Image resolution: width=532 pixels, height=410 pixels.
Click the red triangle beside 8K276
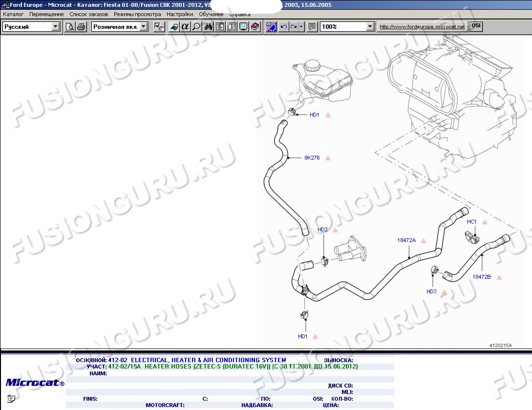coord(328,158)
